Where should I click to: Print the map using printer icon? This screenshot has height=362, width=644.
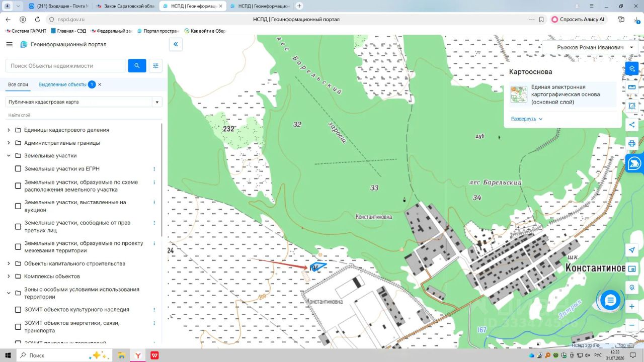pyautogui.click(x=632, y=143)
